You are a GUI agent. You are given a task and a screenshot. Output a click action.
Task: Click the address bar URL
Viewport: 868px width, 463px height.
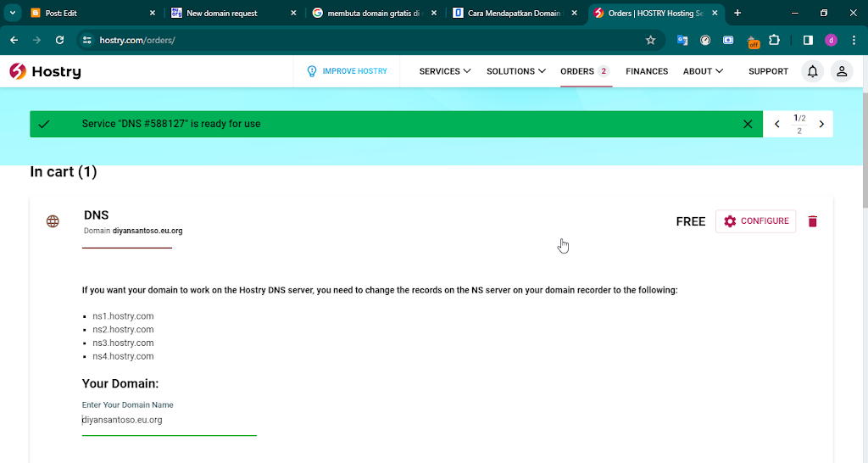click(137, 40)
